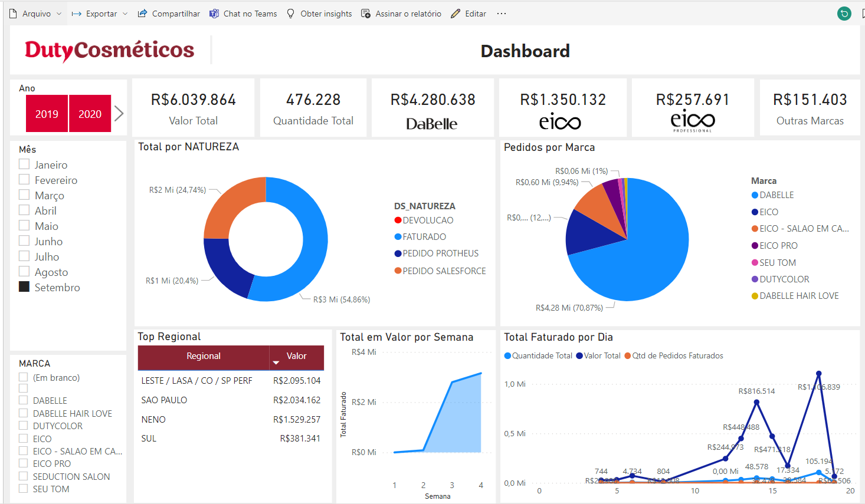Uncheck the Setembro month checkbox
Viewport: 865px width, 504px height.
point(24,286)
